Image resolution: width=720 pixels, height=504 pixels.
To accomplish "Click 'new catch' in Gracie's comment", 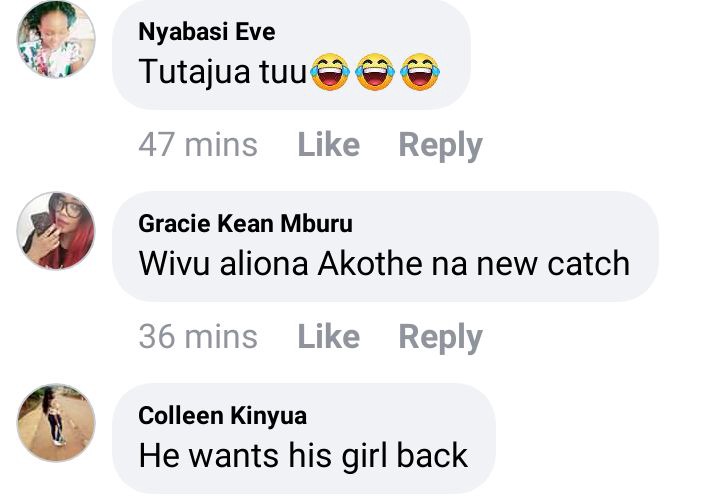I will (x=553, y=264).
